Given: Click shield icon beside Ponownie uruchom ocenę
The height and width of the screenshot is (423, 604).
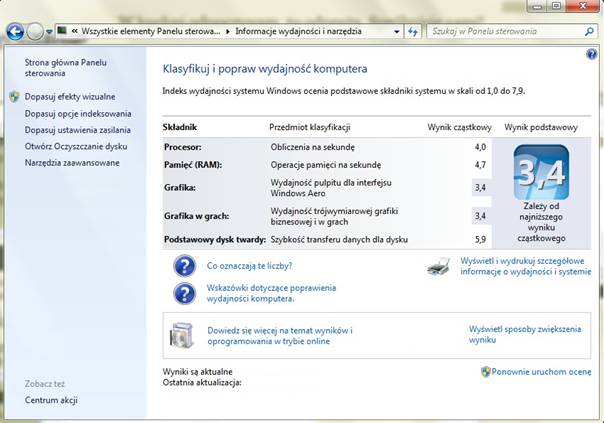Looking at the screenshot, I should pyautogui.click(x=486, y=372).
